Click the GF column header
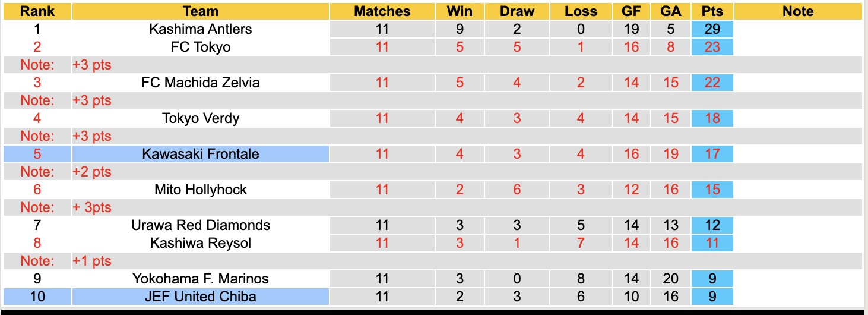This screenshot has width=868, height=315. pyautogui.click(x=631, y=11)
